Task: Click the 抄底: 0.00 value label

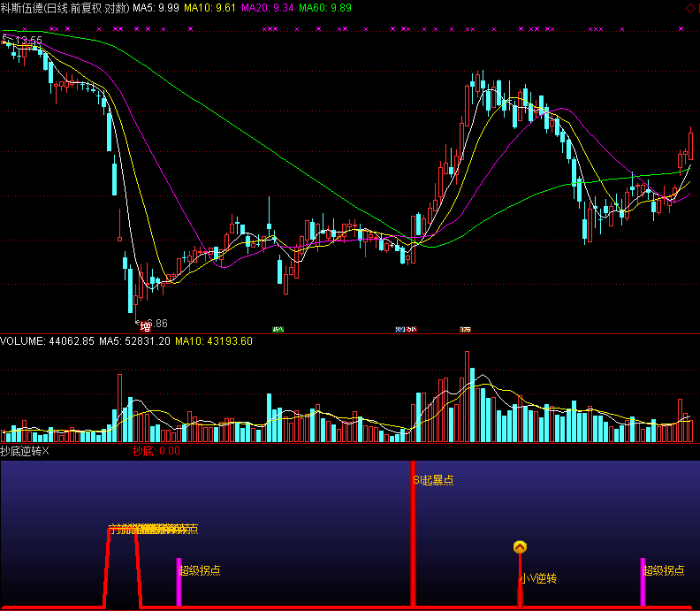Action: [x=156, y=451]
